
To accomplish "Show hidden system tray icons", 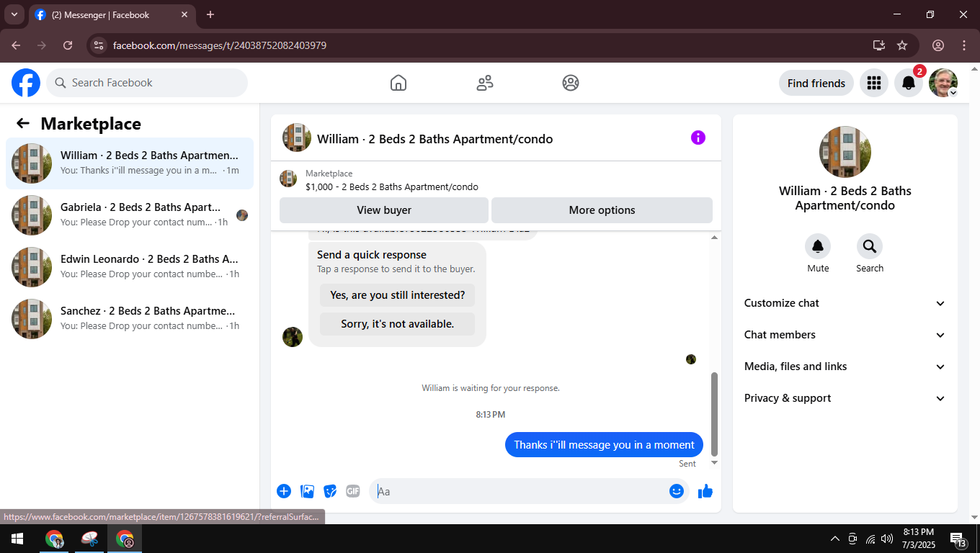I will point(835,539).
